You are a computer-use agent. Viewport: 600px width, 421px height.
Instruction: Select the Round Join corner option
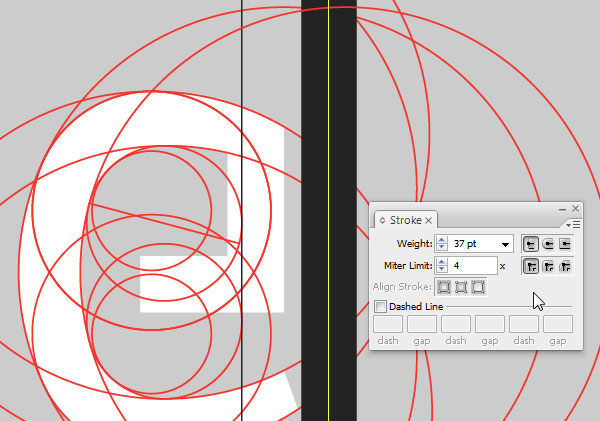[x=548, y=266]
